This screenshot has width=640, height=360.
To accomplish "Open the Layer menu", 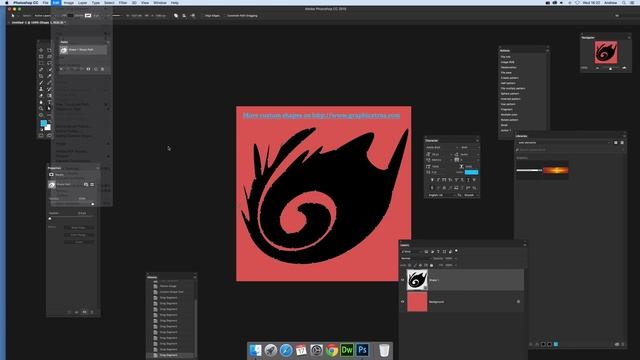I will coord(82,2).
